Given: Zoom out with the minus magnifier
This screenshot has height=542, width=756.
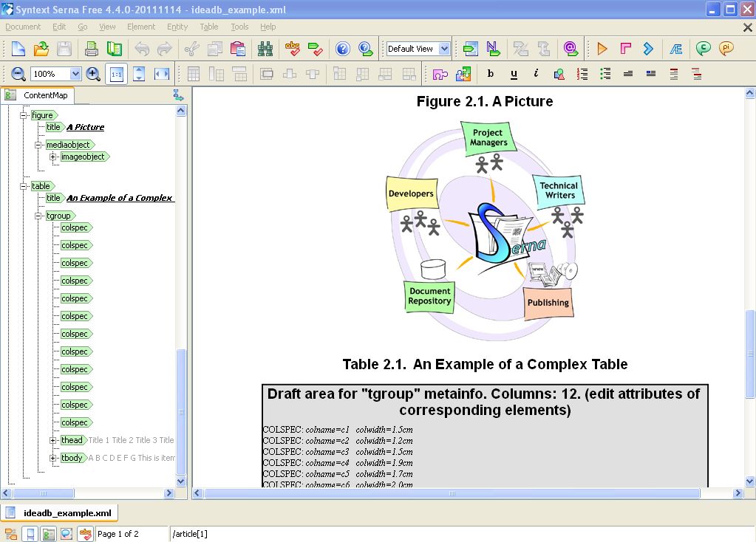Looking at the screenshot, I should 18,74.
